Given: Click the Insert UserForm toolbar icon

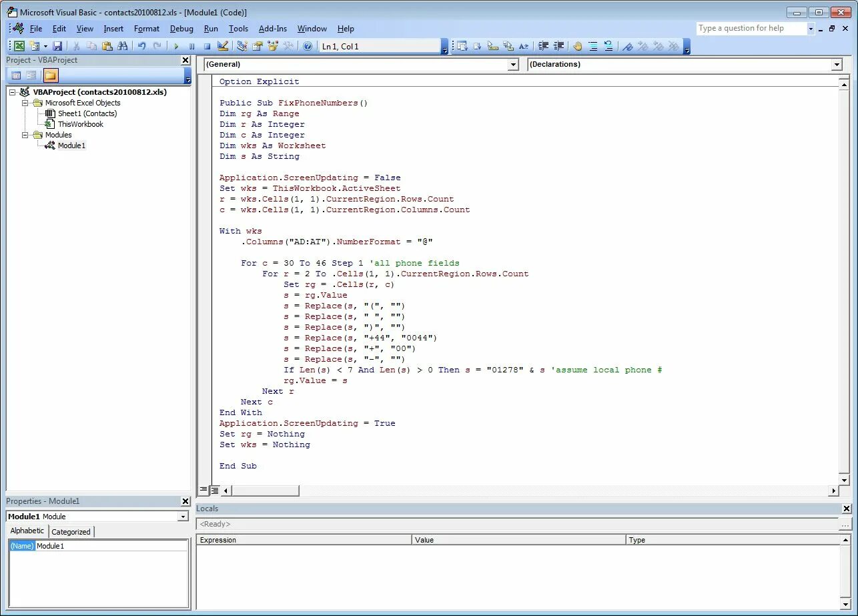Looking at the screenshot, I should pyautogui.click(x=34, y=46).
